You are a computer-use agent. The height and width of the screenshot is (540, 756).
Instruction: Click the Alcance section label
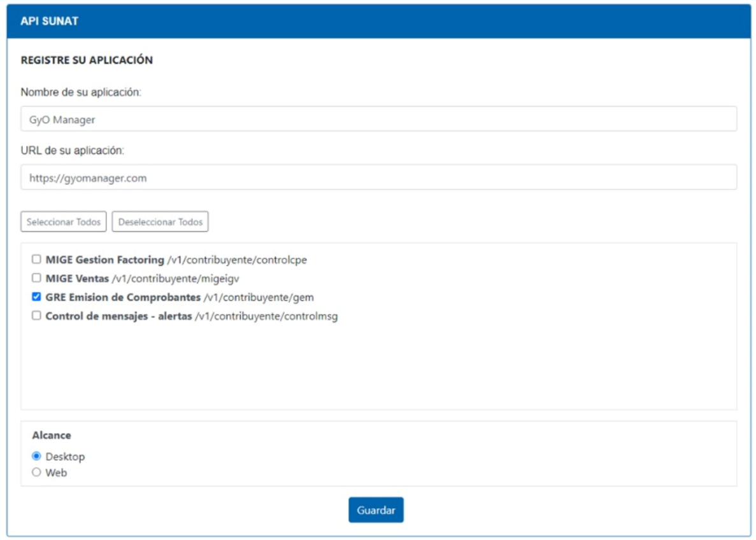pyautogui.click(x=52, y=436)
